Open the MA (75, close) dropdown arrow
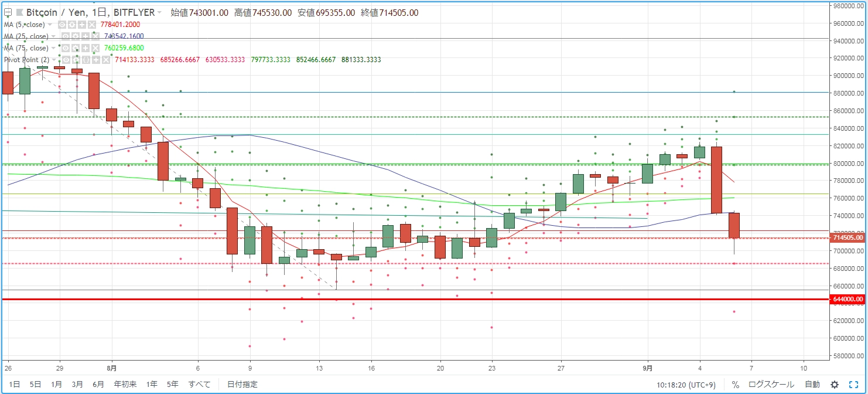Screen dimensions: 868x394 pyautogui.click(x=53, y=48)
